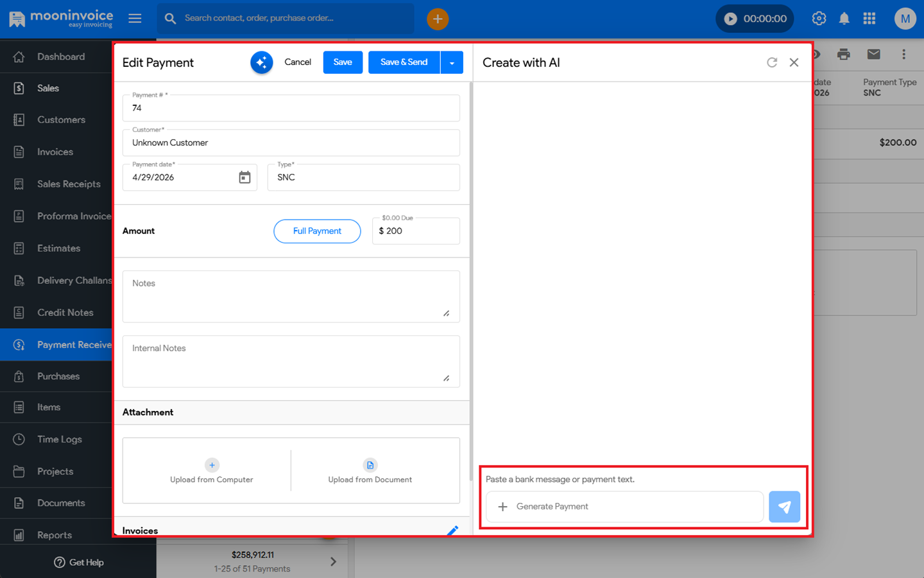Open the payment Type SNC dropdown
The image size is (924, 578).
pos(363,177)
